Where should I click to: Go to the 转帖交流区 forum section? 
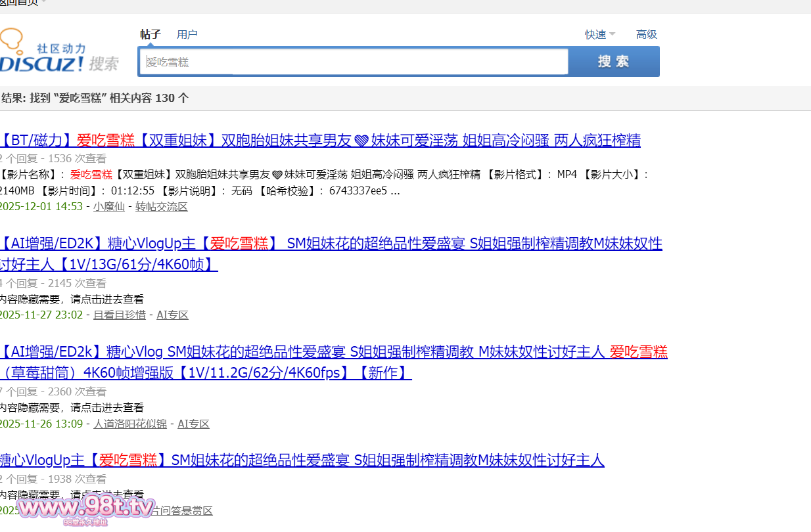161,207
